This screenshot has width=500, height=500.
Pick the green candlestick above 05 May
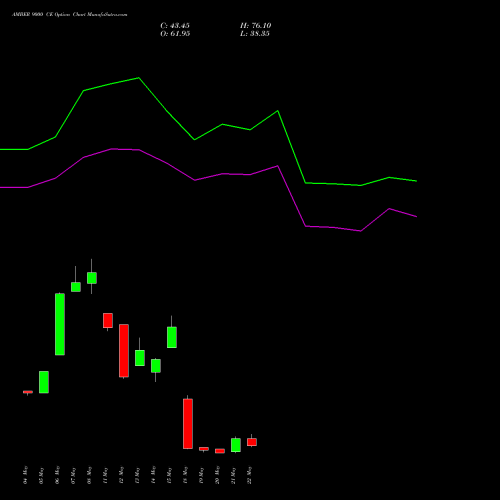tap(44, 382)
